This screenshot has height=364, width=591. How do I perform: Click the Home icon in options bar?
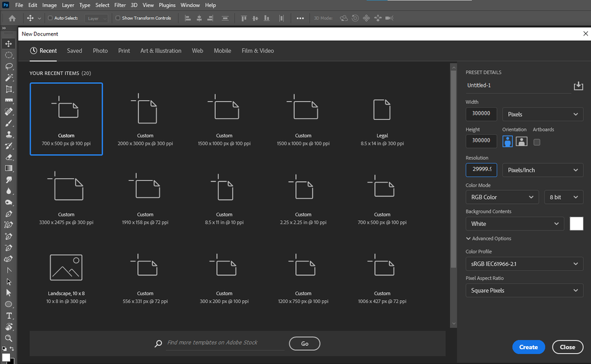click(x=12, y=18)
